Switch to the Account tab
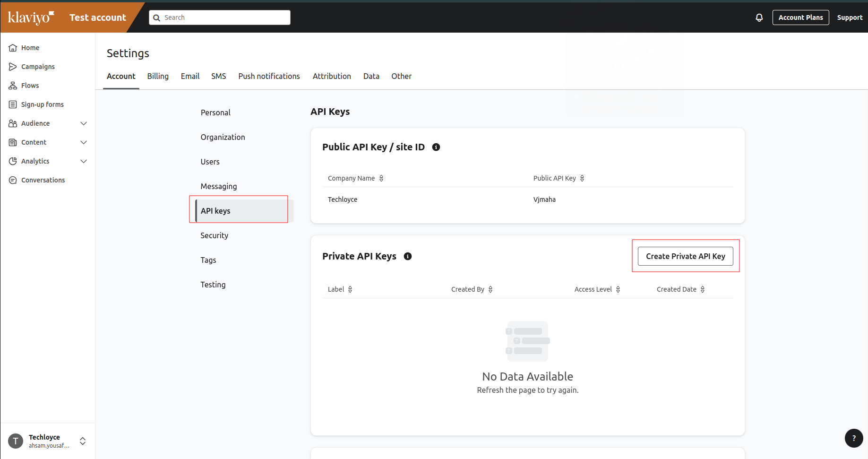Image resolution: width=868 pixels, height=459 pixels. [121, 76]
